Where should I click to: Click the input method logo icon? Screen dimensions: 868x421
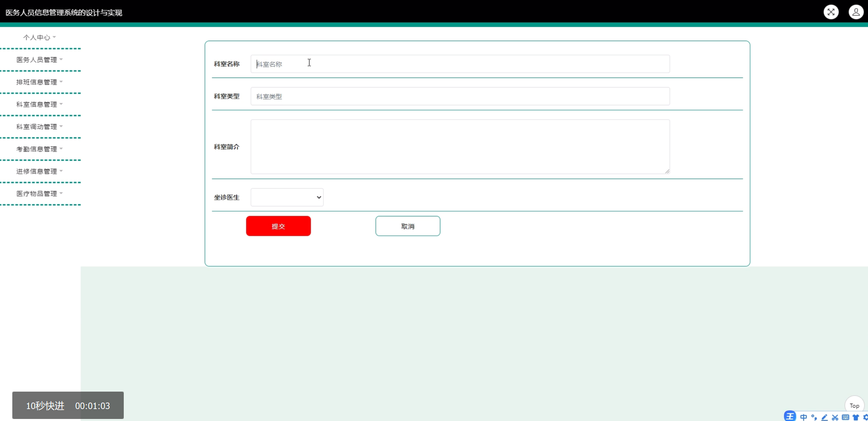790,416
